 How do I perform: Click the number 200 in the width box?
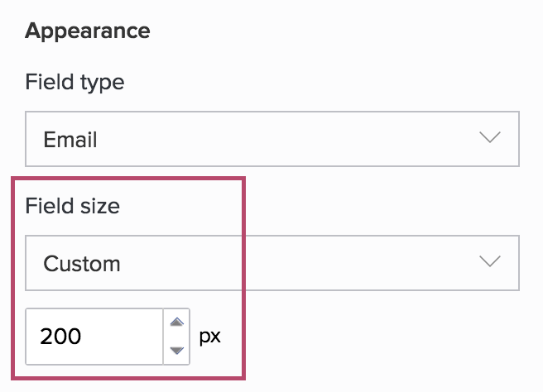click(x=60, y=337)
